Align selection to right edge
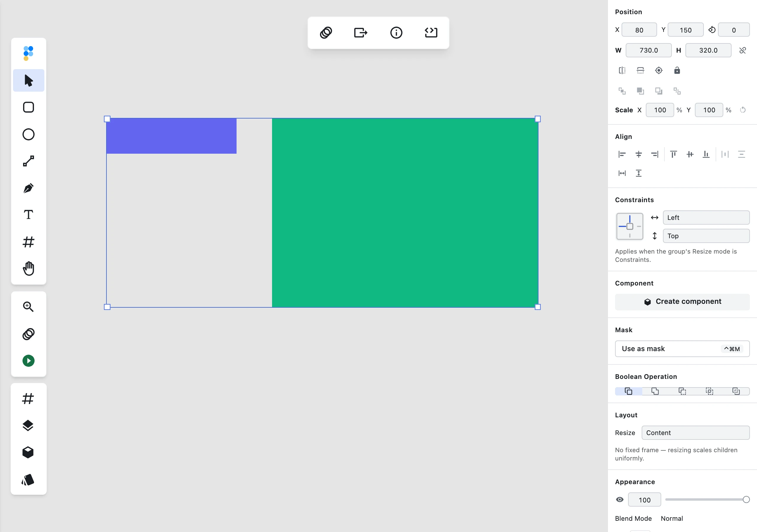This screenshot has width=757, height=532. tap(655, 154)
